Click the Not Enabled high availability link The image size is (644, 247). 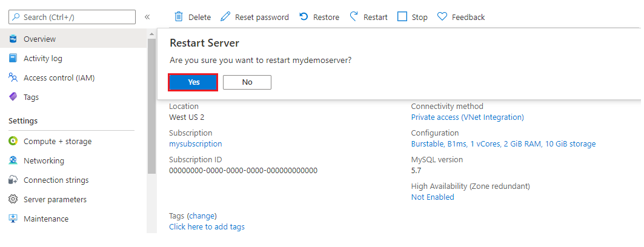pyautogui.click(x=432, y=197)
